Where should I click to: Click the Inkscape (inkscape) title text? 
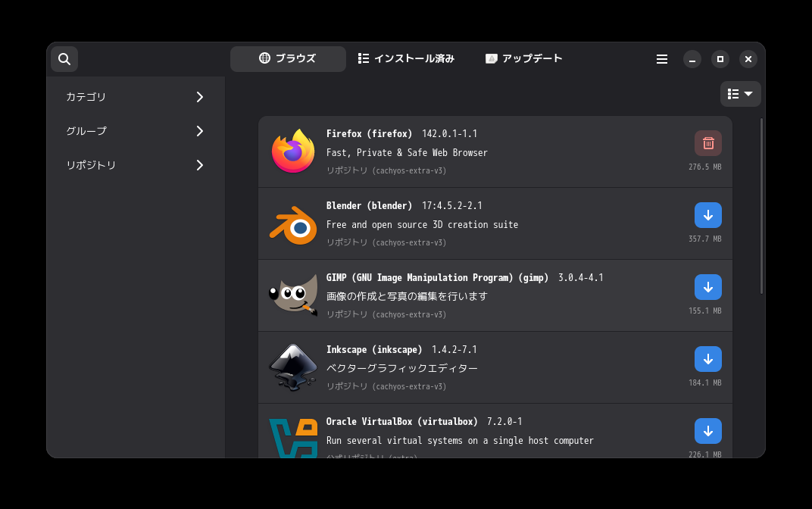click(x=374, y=349)
